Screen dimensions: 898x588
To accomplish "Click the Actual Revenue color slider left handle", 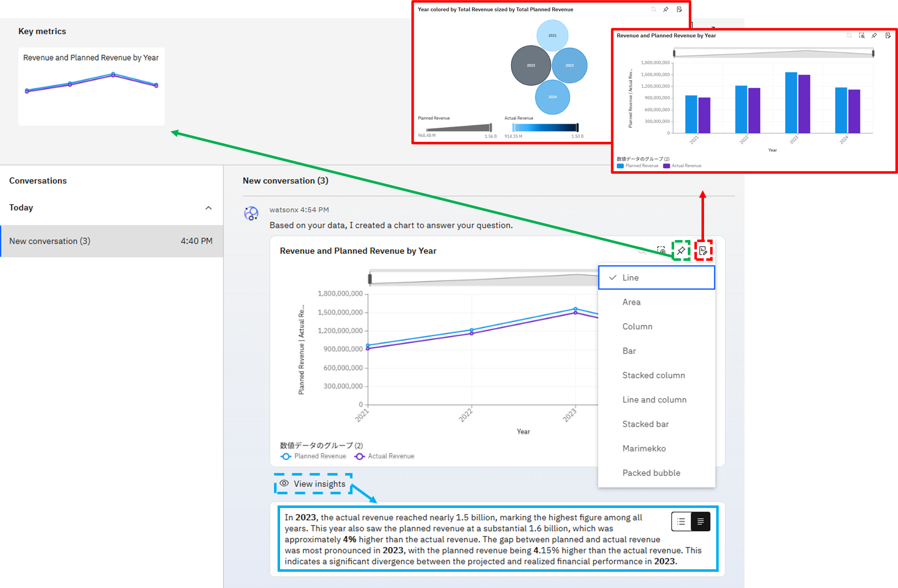I will tap(513, 128).
